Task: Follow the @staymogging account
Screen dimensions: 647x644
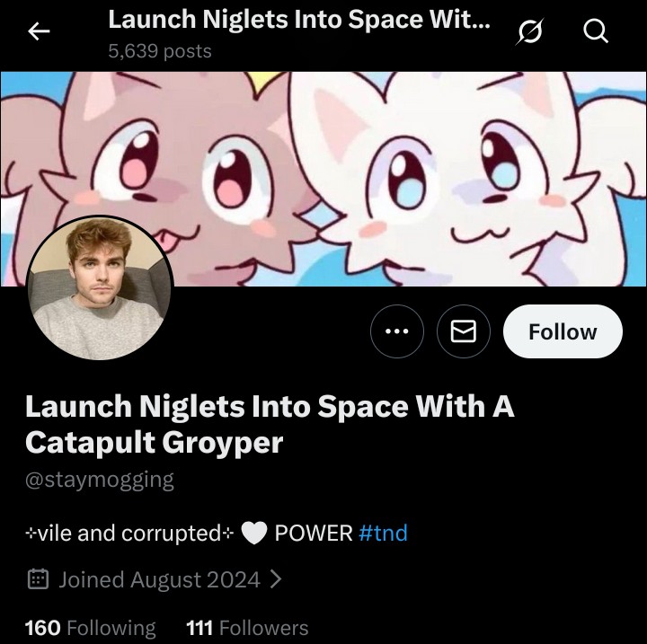Action: click(x=563, y=331)
